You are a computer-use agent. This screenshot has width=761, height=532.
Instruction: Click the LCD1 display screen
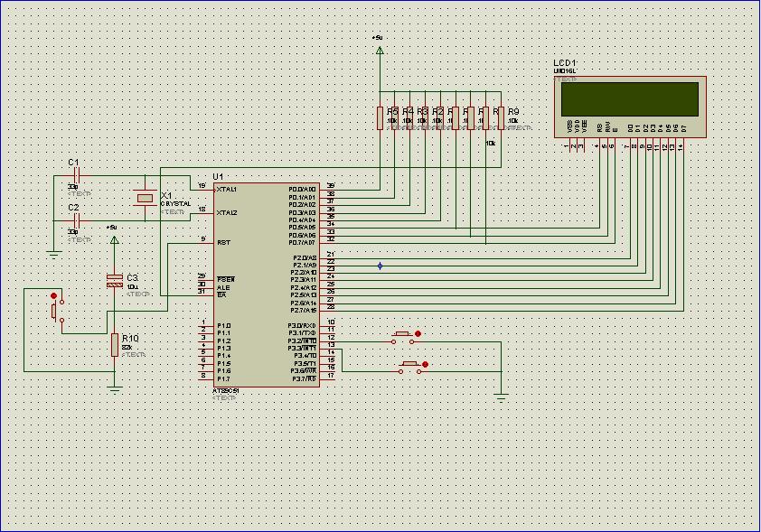click(629, 99)
